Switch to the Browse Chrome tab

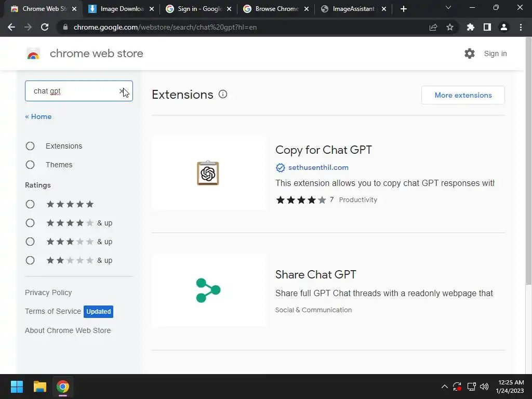click(x=276, y=9)
